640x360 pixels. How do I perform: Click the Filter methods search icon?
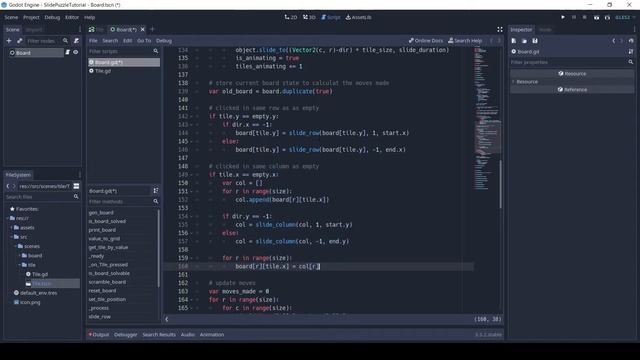(156, 201)
